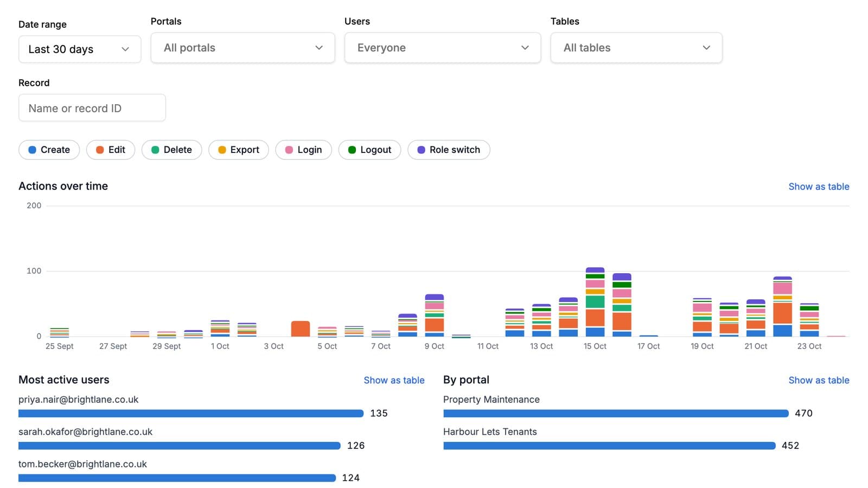
Task: Toggle the Login action filter
Action: pos(304,150)
